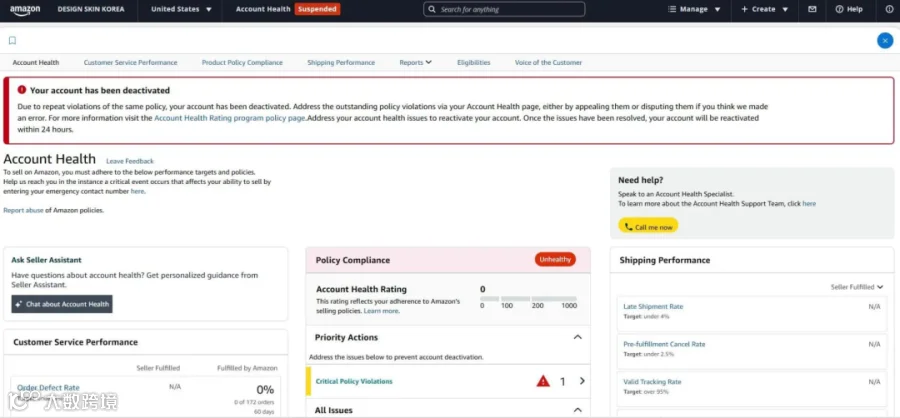Open Critical Policy Violations chevron arrow
The height and width of the screenshot is (418, 900).
(582, 381)
